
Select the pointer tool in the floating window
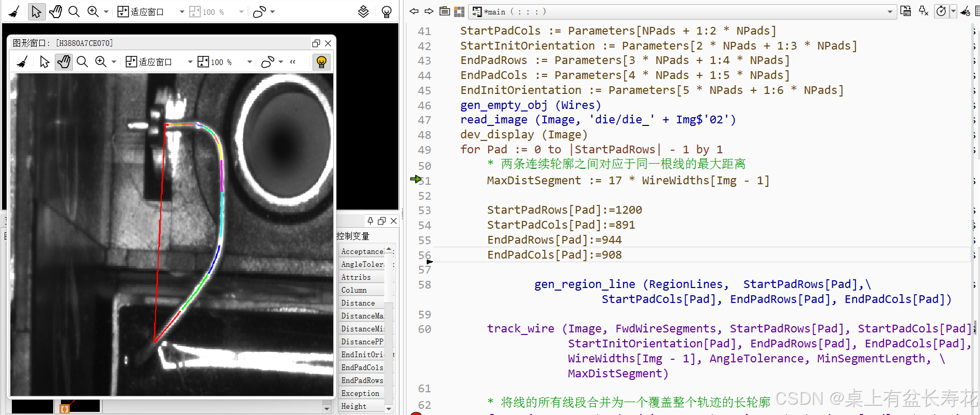[44, 62]
